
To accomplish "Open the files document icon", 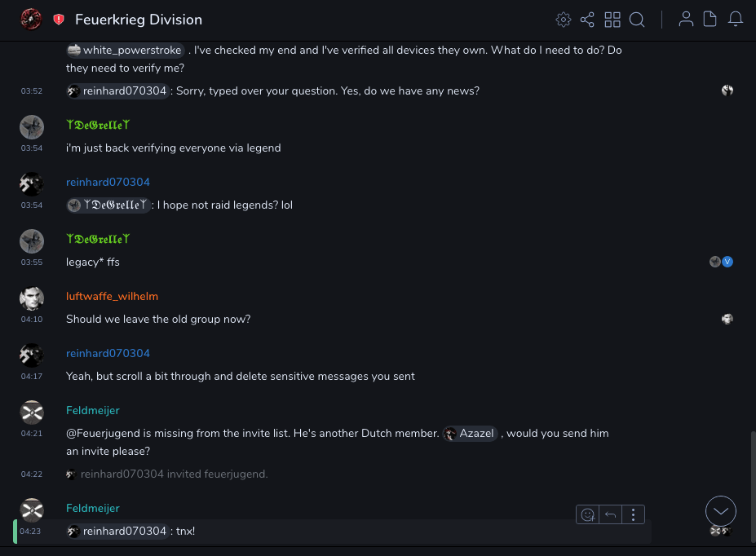I will (710, 20).
